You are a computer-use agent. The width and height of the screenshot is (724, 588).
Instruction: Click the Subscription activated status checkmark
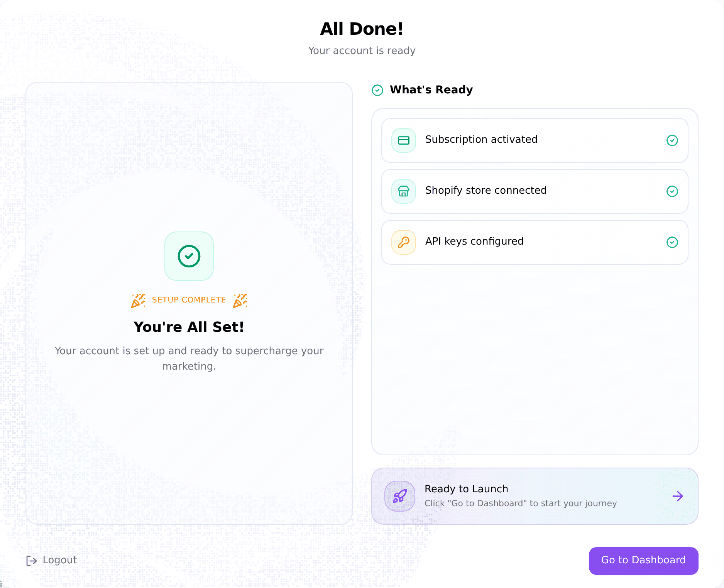(x=672, y=140)
